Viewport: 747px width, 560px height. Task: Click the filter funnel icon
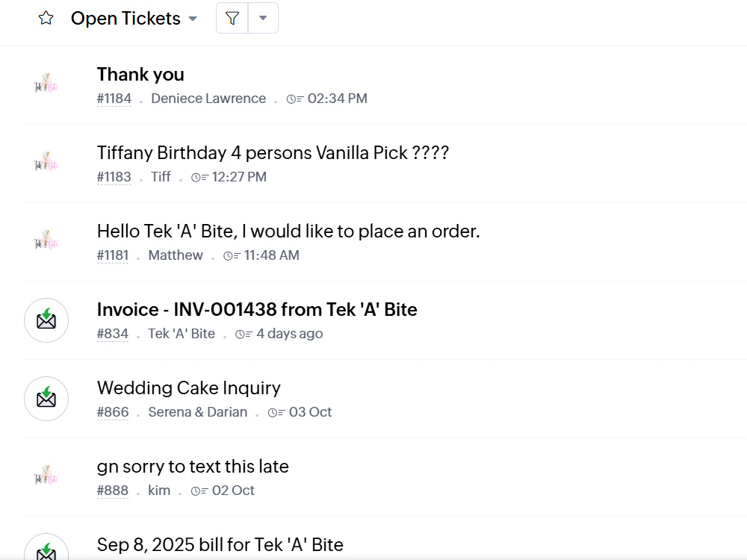(x=232, y=18)
